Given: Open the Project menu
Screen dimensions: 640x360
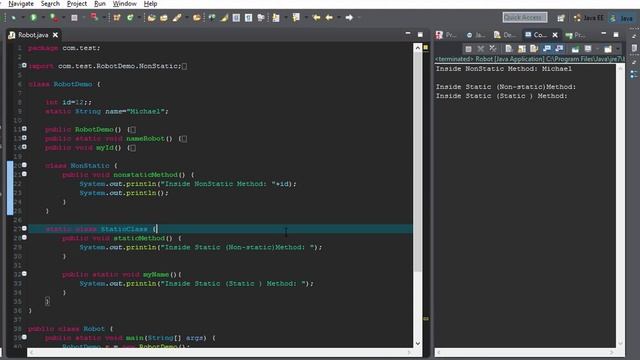Looking at the screenshot, I should [77, 4].
